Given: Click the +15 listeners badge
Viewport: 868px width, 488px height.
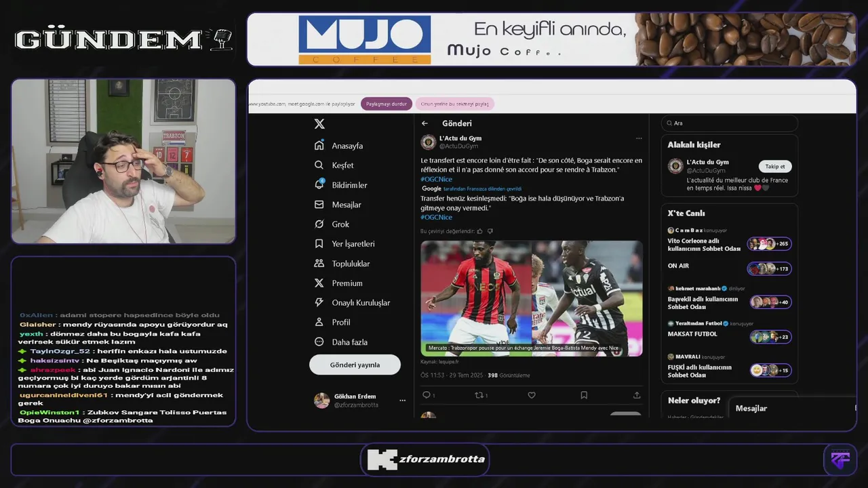Looking at the screenshot, I should pos(770,371).
